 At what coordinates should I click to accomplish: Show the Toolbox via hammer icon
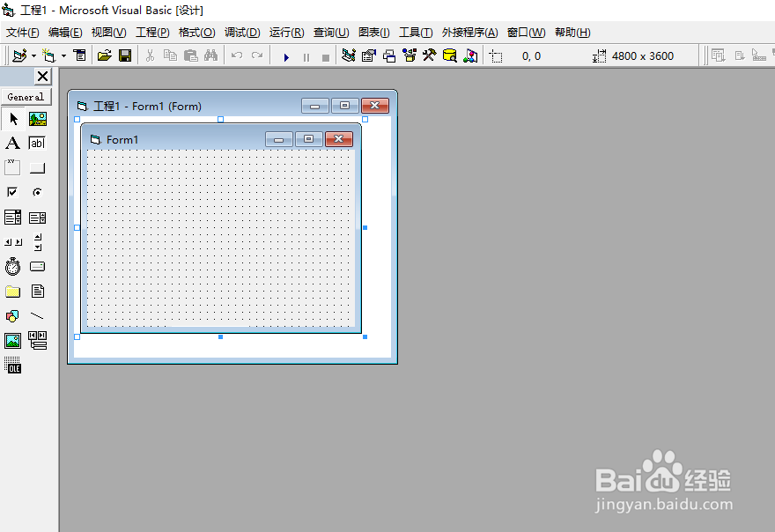(x=429, y=55)
